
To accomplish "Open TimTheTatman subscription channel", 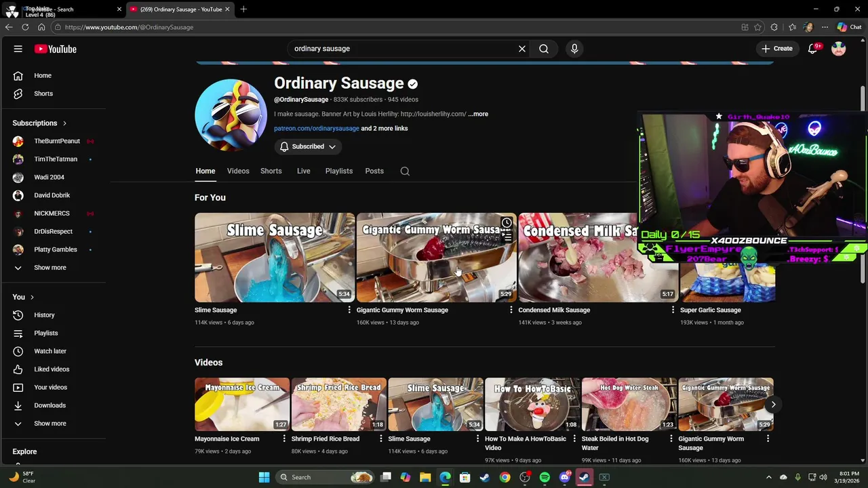I will coord(54,159).
